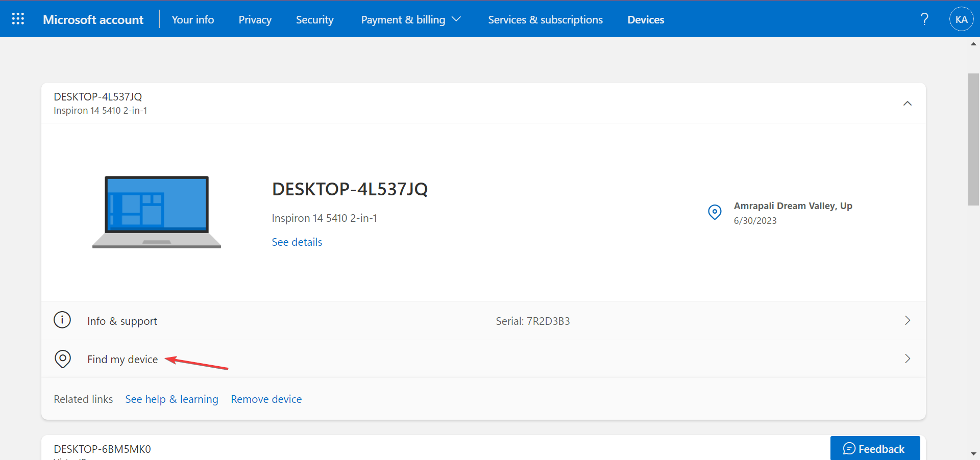Expand the Find my device section
Screen dimensions: 980x460
tap(907, 359)
